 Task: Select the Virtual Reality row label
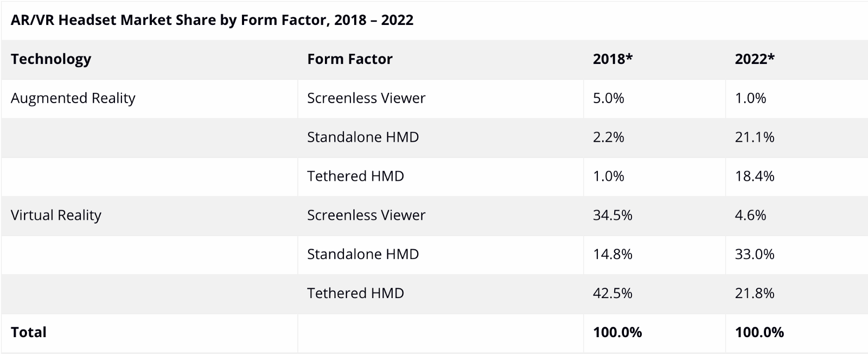pyautogui.click(x=56, y=216)
